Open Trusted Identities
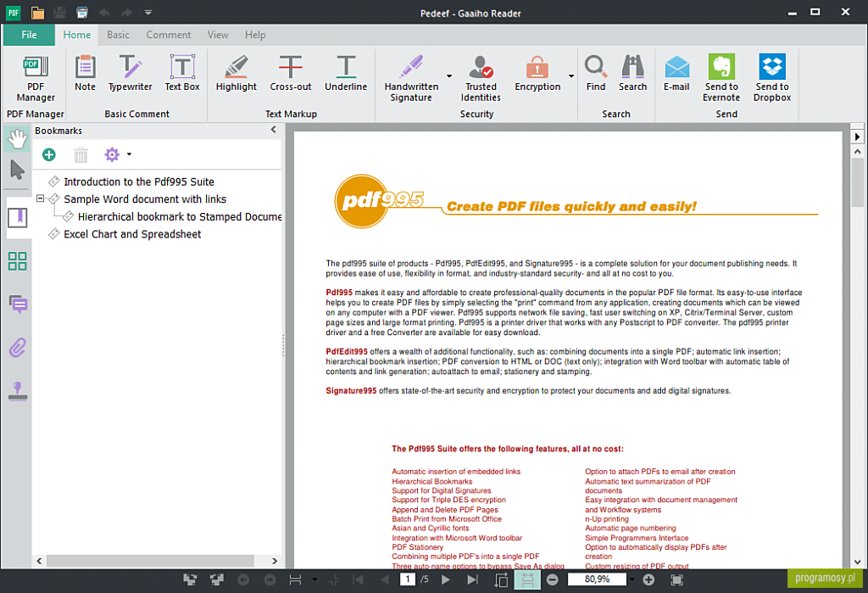 click(x=481, y=78)
